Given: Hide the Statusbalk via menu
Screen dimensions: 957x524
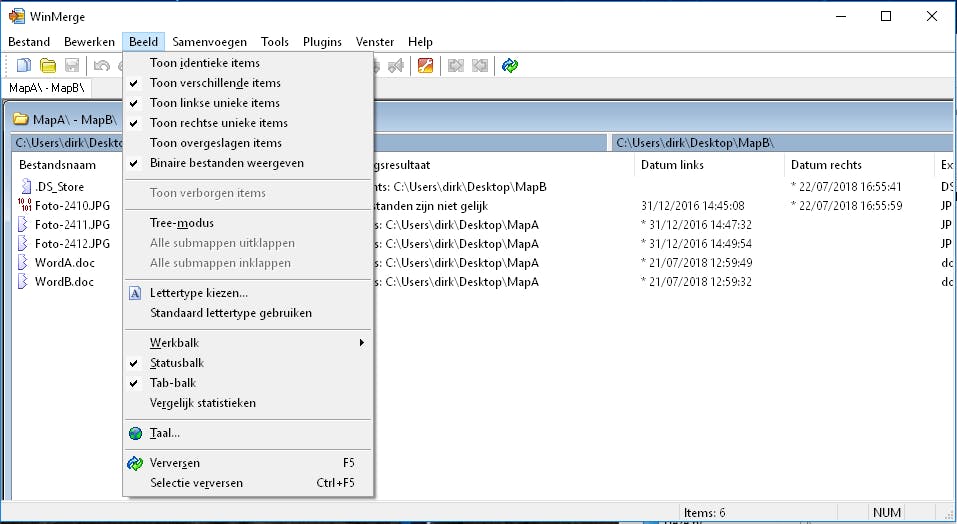Looking at the screenshot, I should point(248,363).
